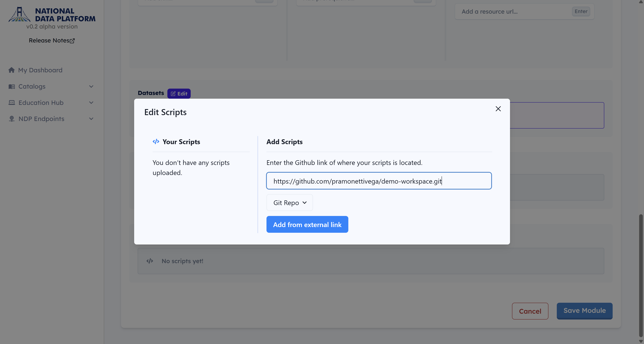Open Release Notes external link
This screenshot has height=344, width=644.
[x=52, y=41]
